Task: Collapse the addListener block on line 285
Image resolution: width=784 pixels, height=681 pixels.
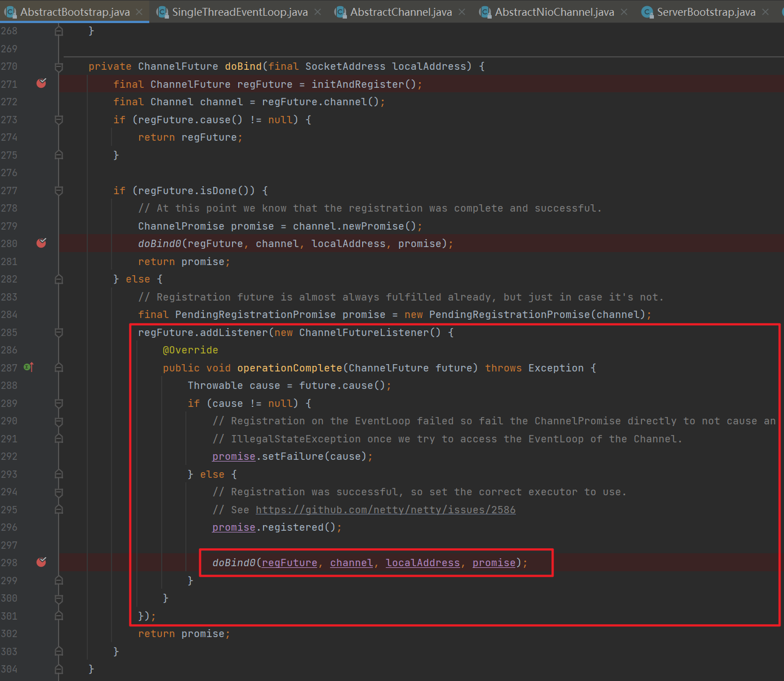Action: pos(59,333)
